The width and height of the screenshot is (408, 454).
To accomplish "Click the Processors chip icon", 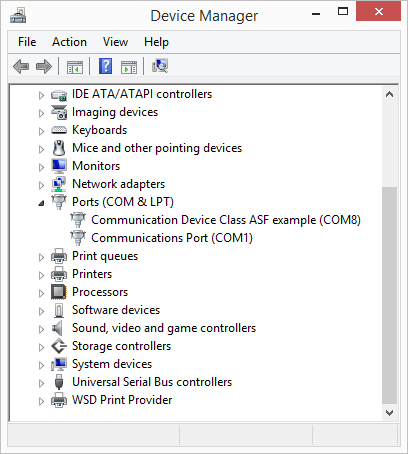I will pos(59,292).
